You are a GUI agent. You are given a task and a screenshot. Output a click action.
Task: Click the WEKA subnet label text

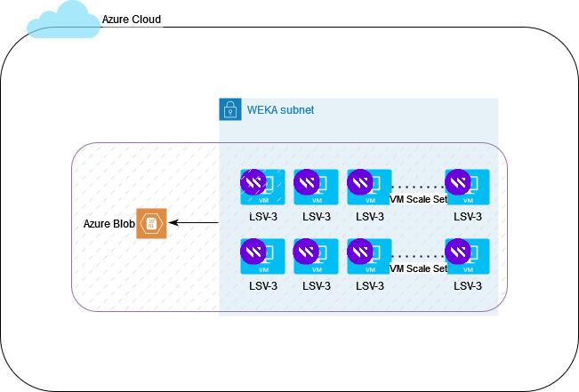[281, 110]
